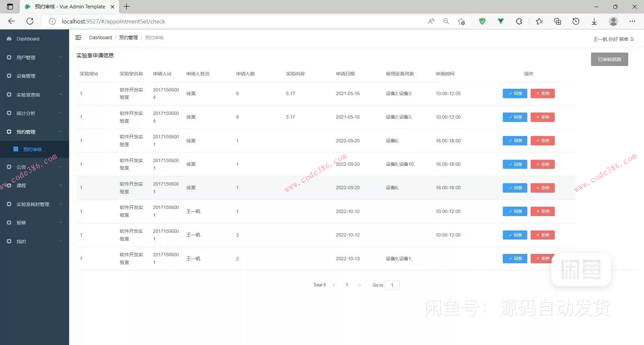Click the Dashboard icon in the sidebar

9,39
